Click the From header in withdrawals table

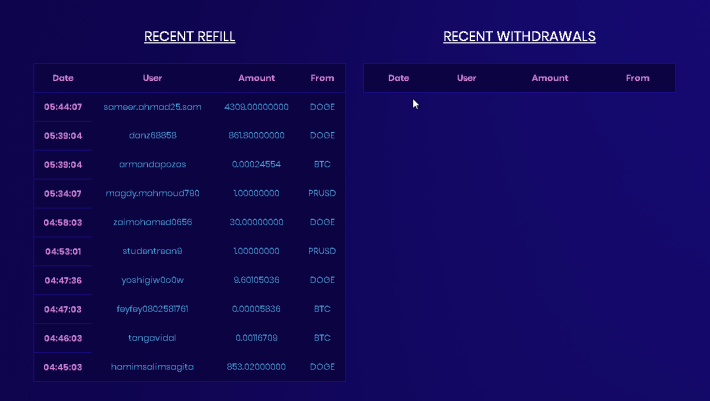click(x=638, y=78)
